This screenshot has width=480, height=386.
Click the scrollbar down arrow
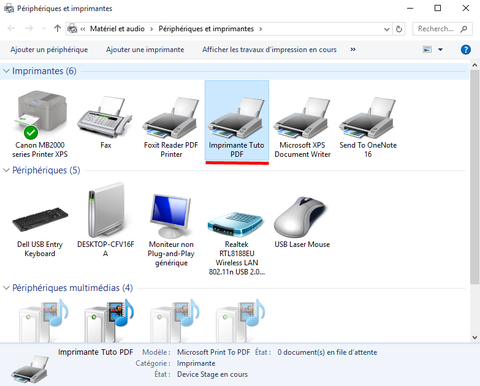(475, 337)
